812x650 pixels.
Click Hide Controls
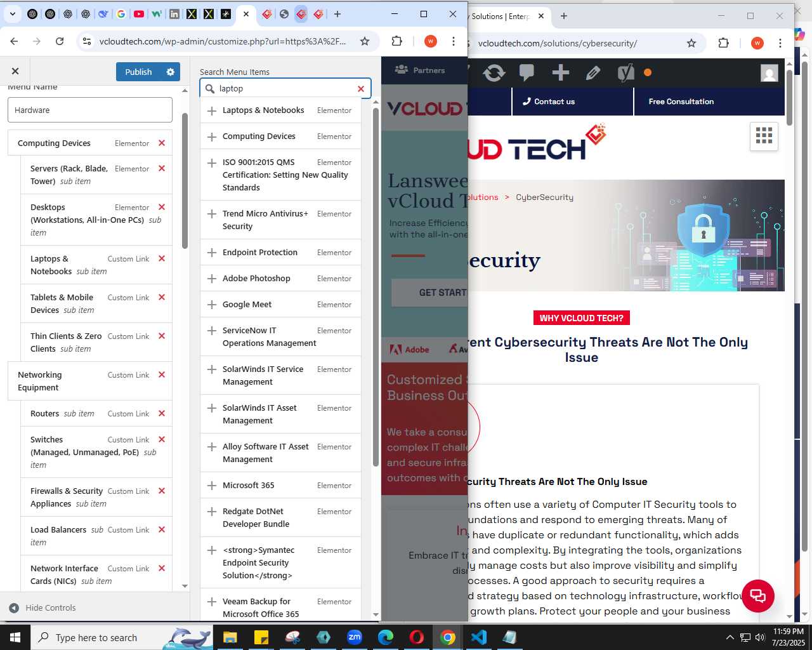(x=43, y=608)
